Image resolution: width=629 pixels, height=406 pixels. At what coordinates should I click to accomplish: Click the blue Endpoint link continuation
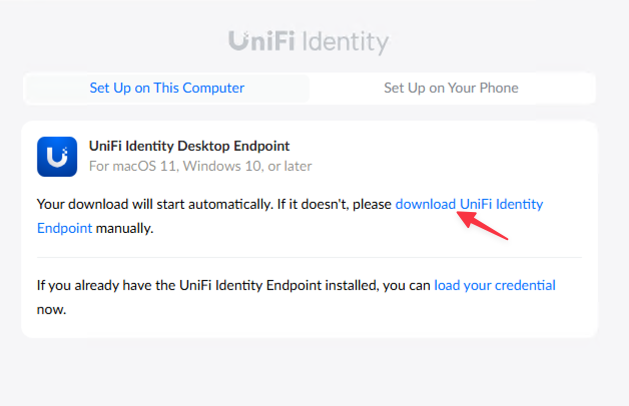(x=65, y=228)
